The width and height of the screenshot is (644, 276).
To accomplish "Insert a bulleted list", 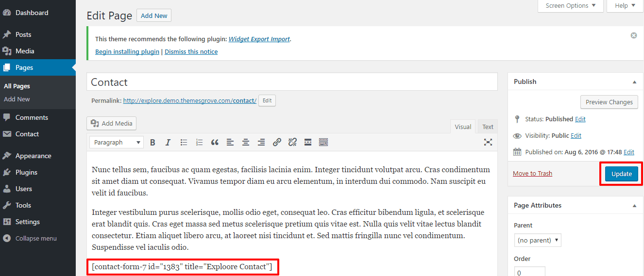I will point(184,142).
